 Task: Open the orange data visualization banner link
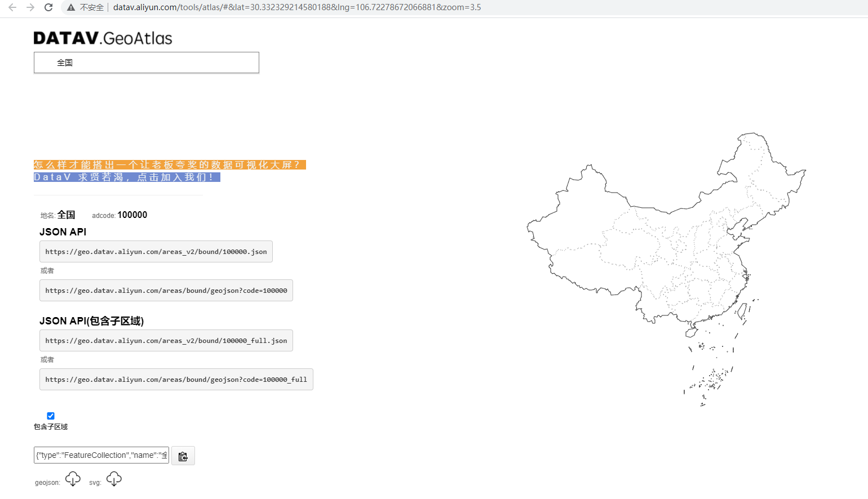170,165
